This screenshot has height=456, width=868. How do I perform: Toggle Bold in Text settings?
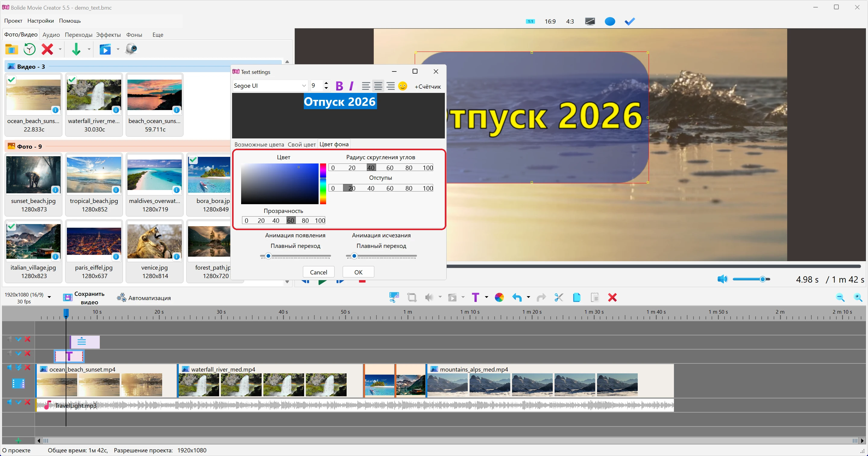pyautogui.click(x=339, y=86)
